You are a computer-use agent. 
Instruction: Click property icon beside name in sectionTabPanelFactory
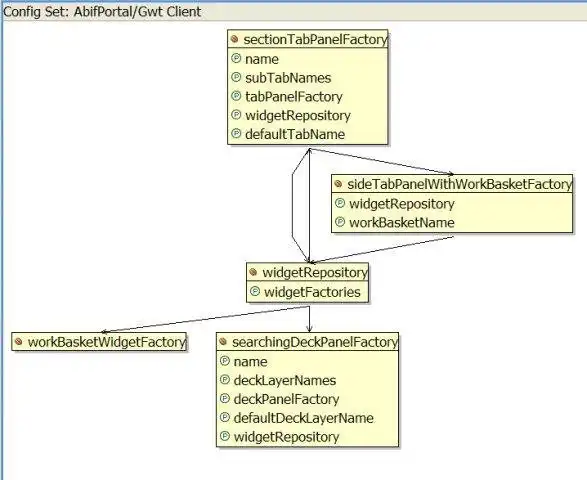pyautogui.click(x=236, y=58)
